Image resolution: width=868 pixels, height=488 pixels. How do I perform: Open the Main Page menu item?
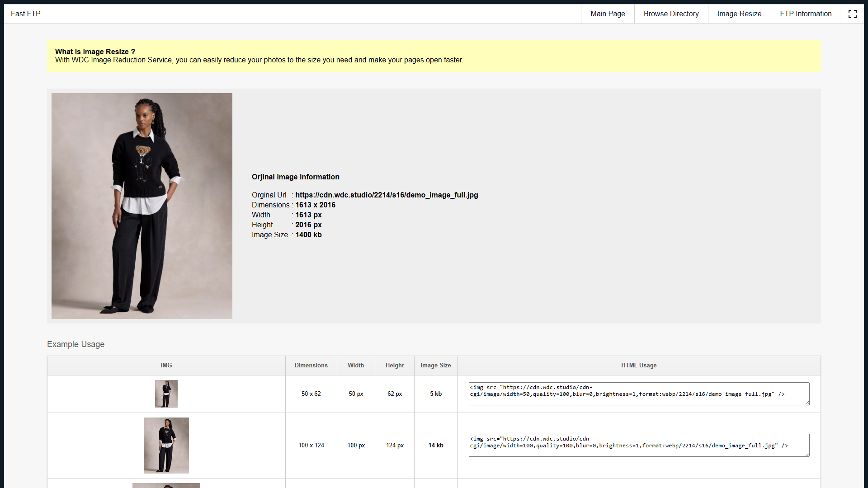(608, 14)
